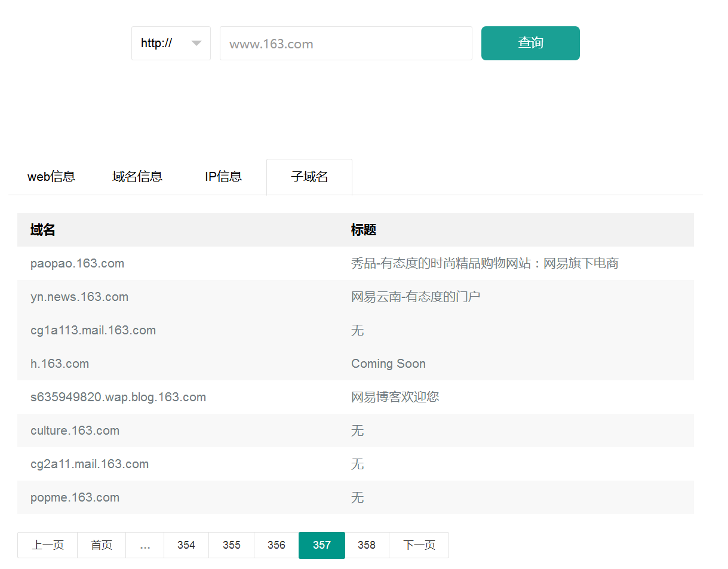The height and width of the screenshot is (569, 728).
Task: Go to previous page with 上一页
Action: pyautogui.click(x=48, y=545)
